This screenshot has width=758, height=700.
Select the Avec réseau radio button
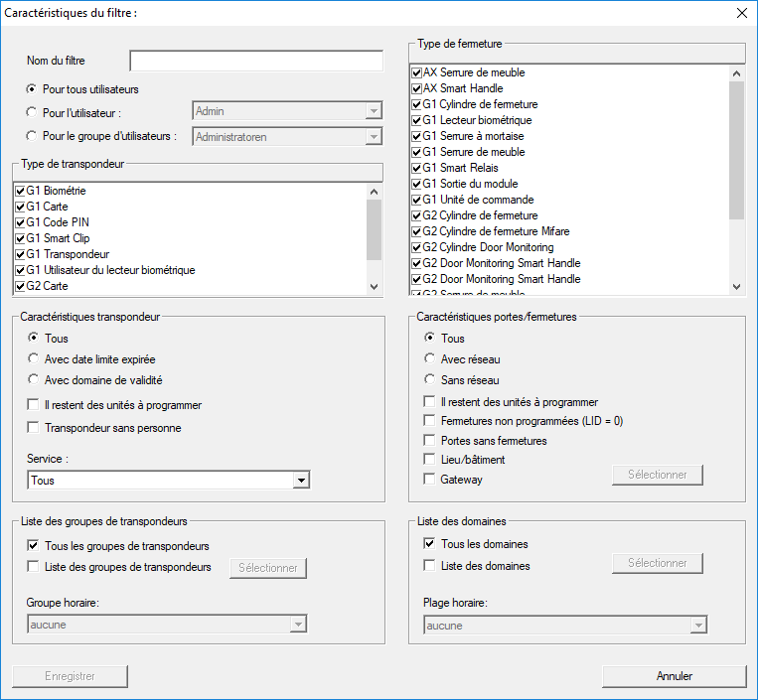click(x=430, y=359)
